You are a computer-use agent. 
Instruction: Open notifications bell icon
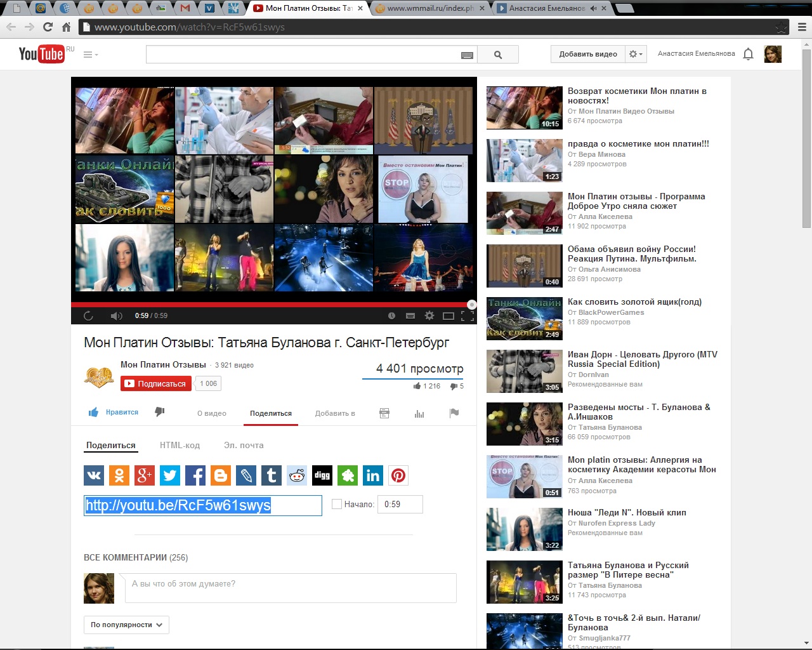point(748,54)
